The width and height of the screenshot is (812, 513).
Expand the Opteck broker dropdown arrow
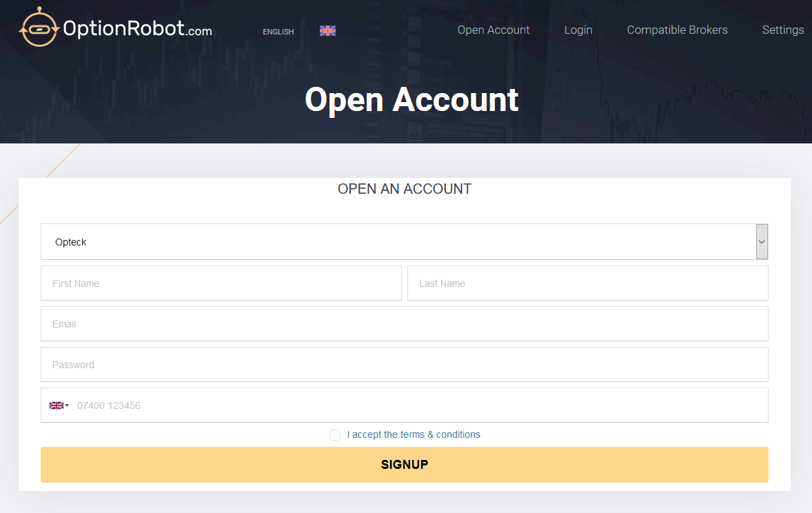coord(761,242)
